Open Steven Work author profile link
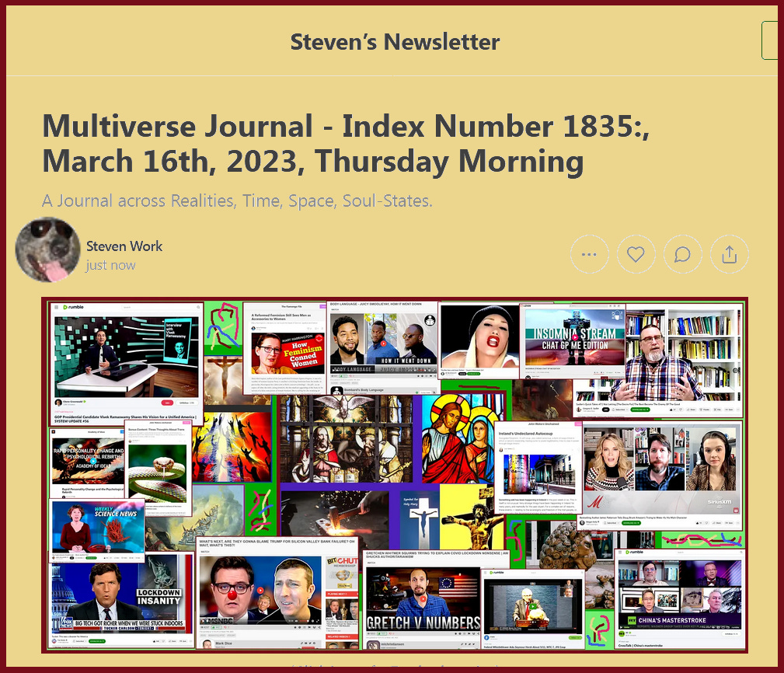 coord(124,246)
